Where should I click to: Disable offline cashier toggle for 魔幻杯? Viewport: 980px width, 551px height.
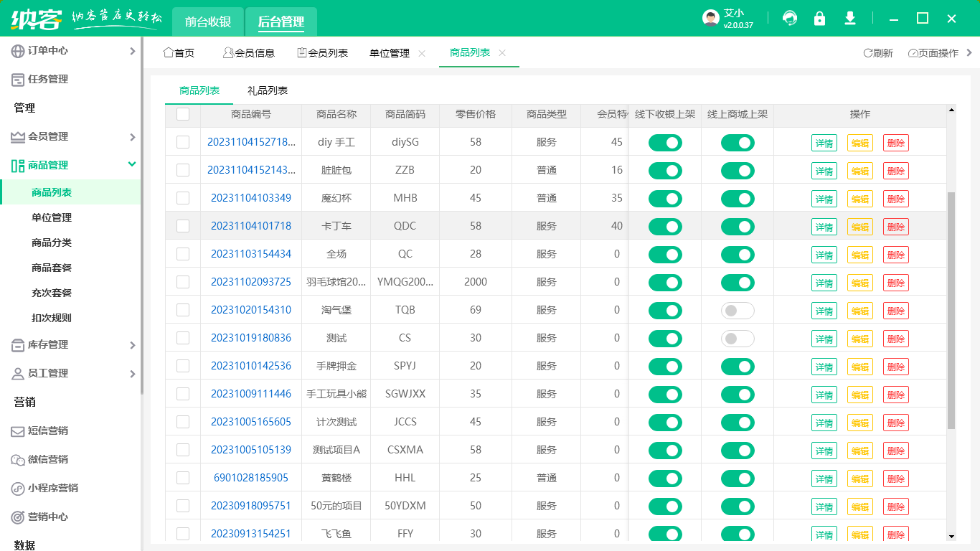[664, 198]
